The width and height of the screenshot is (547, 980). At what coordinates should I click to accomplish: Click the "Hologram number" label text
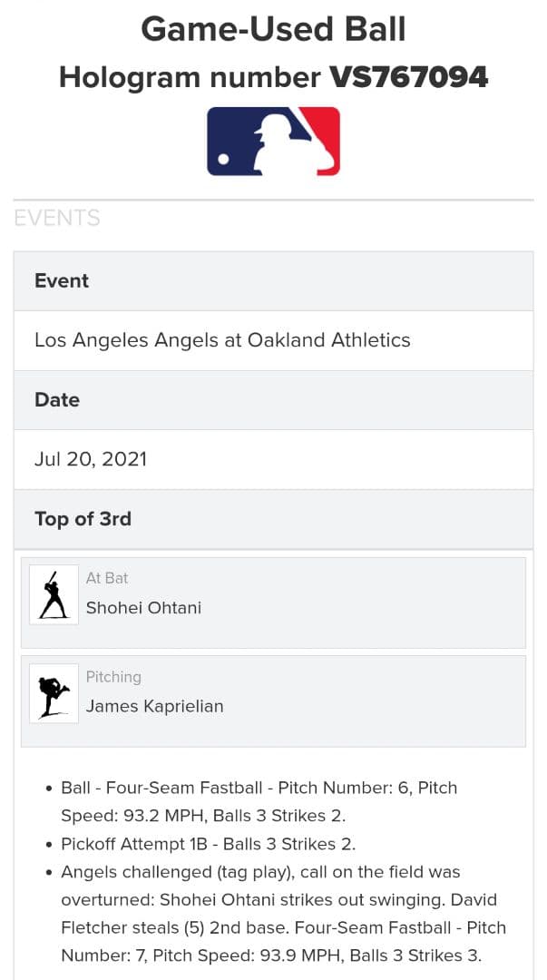point(189,77)
